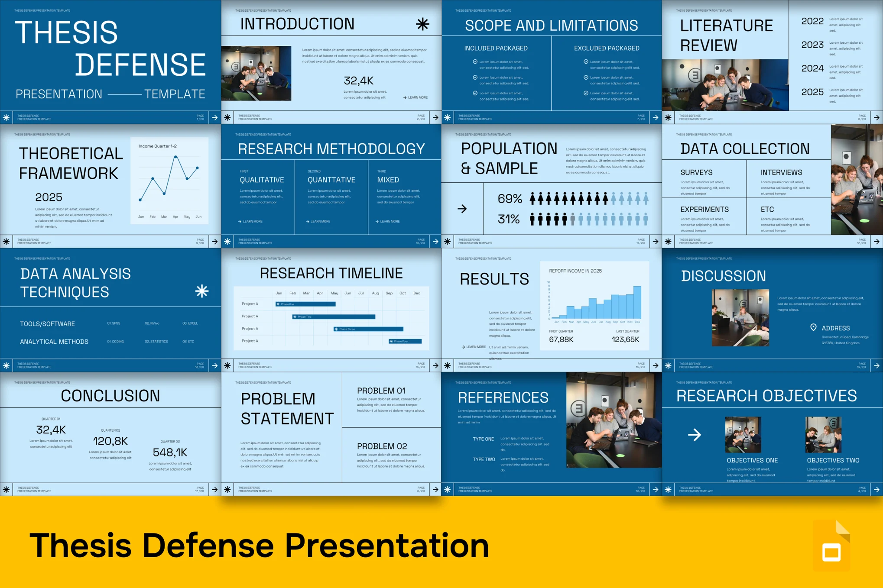
Task: Click the Google Slides icon on yellow banner
Action: point(831,546)
